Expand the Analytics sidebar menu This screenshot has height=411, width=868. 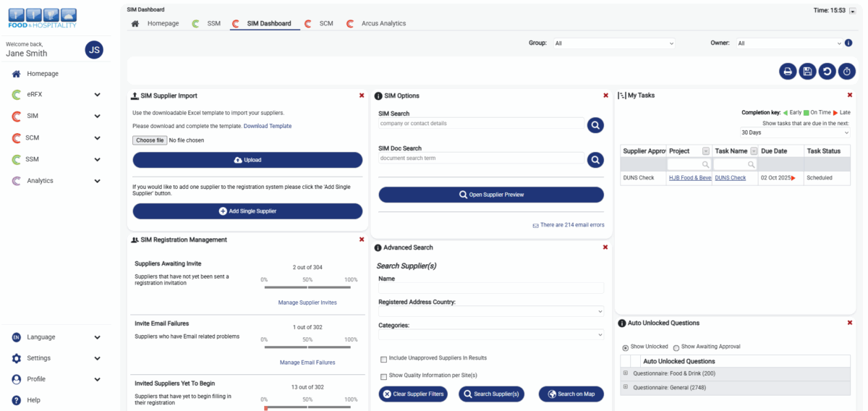click(97, 181)
